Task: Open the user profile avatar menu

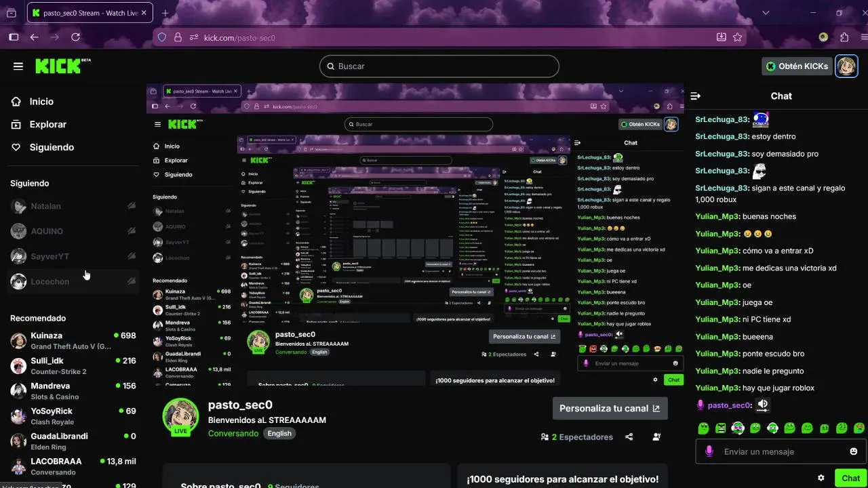Action: 846,66
